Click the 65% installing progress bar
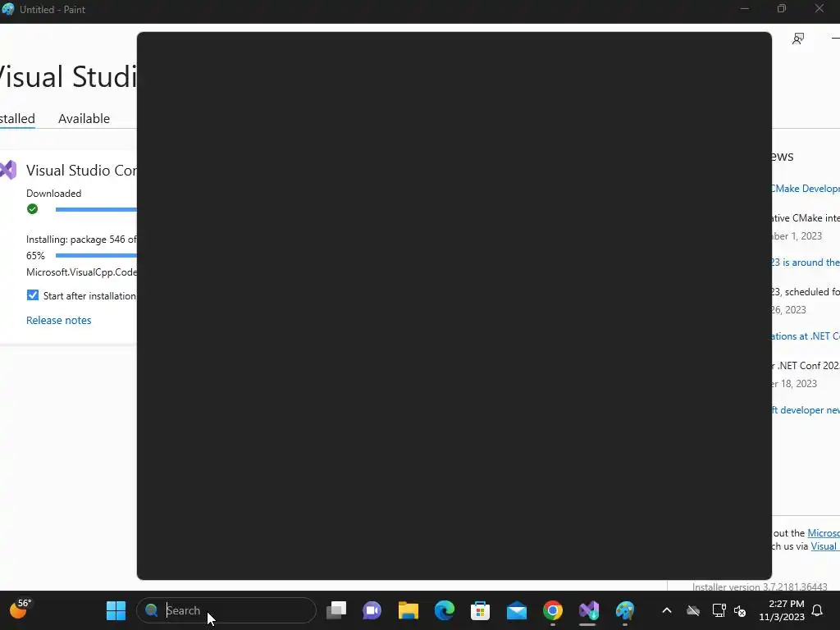 click(96, 256)
